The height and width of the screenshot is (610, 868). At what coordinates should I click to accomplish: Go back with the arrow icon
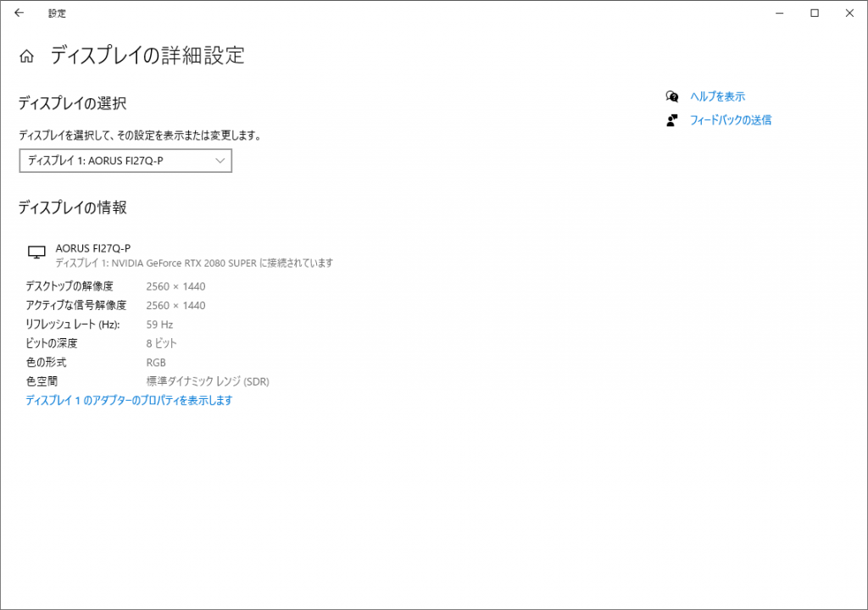pyautogui.click(x=19, y=13)
